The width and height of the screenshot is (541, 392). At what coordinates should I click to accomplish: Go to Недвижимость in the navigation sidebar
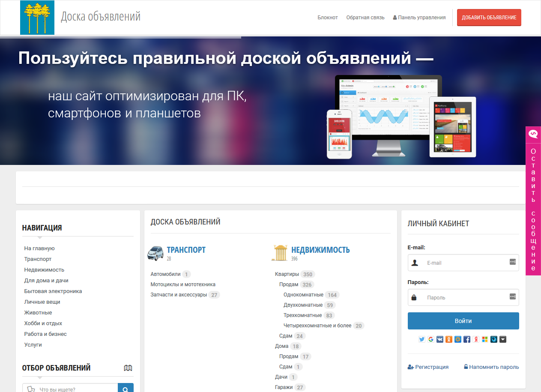(44, 270)
